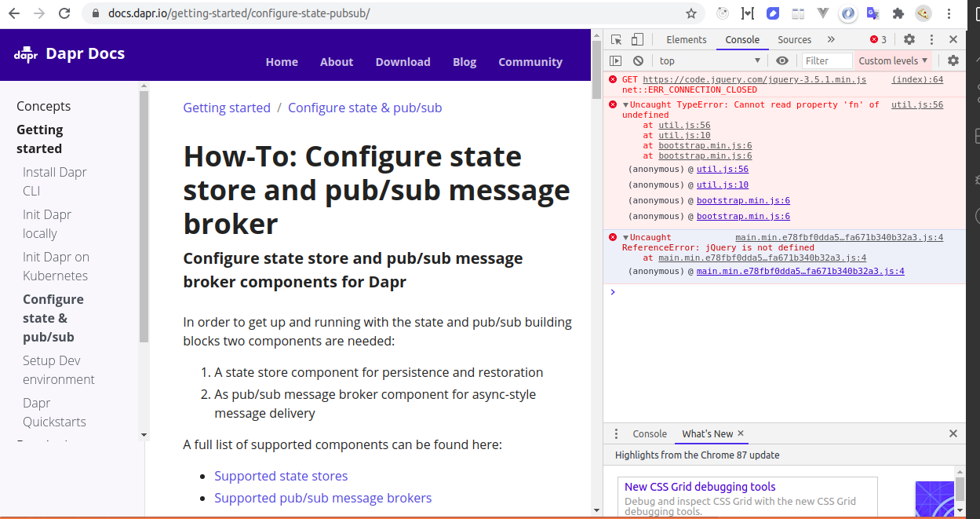This screenshot has height=519, width=980.
Task: Open the Concepts sidebar section
Action: tap(44, 106)
